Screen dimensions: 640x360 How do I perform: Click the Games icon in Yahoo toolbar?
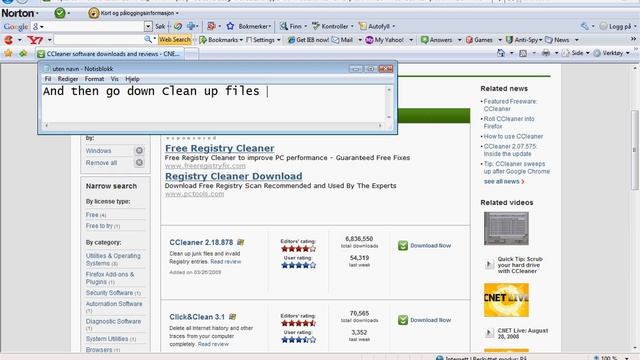pyautogui.click(x=469, y=40)
